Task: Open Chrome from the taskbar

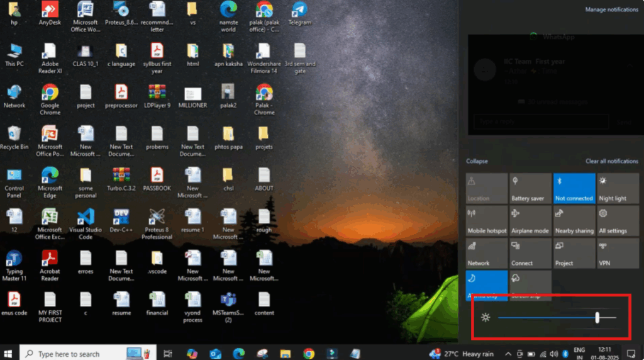Action: [x=309, y=354]
